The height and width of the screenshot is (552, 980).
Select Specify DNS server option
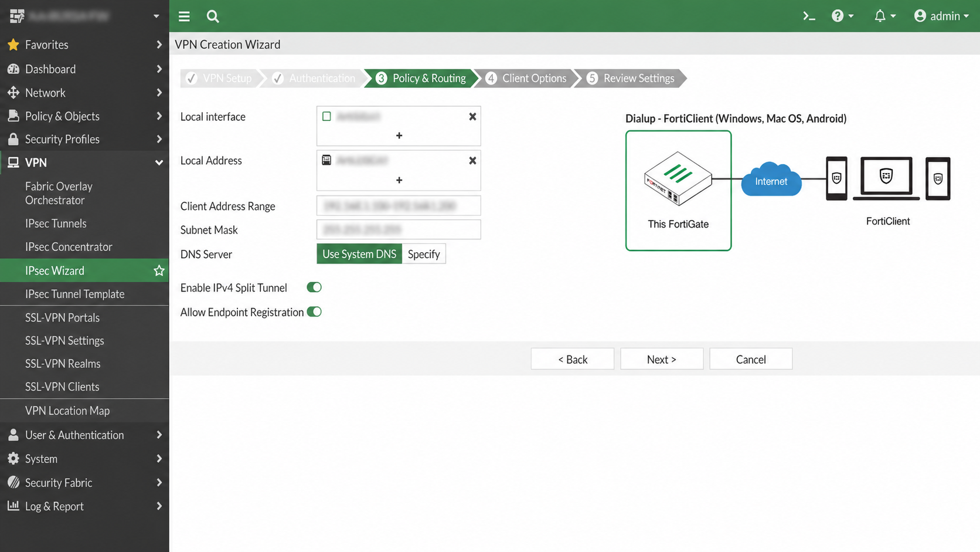424,254
